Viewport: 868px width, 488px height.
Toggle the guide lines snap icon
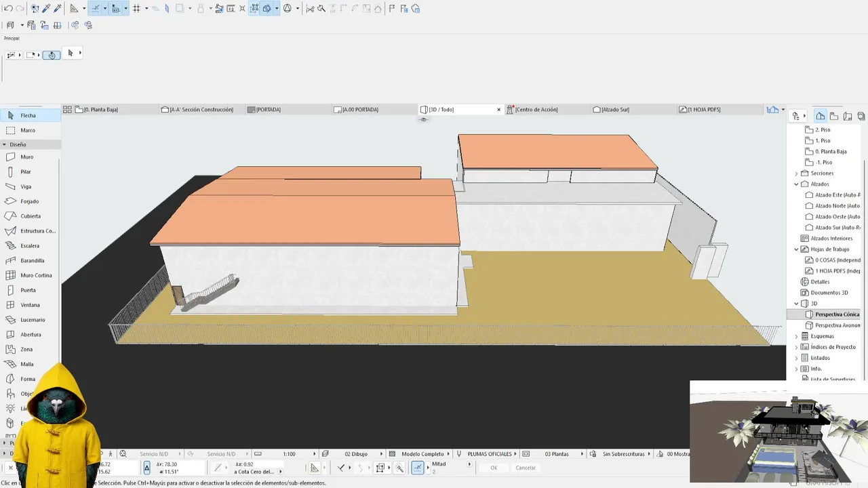[x=95, y=9]
